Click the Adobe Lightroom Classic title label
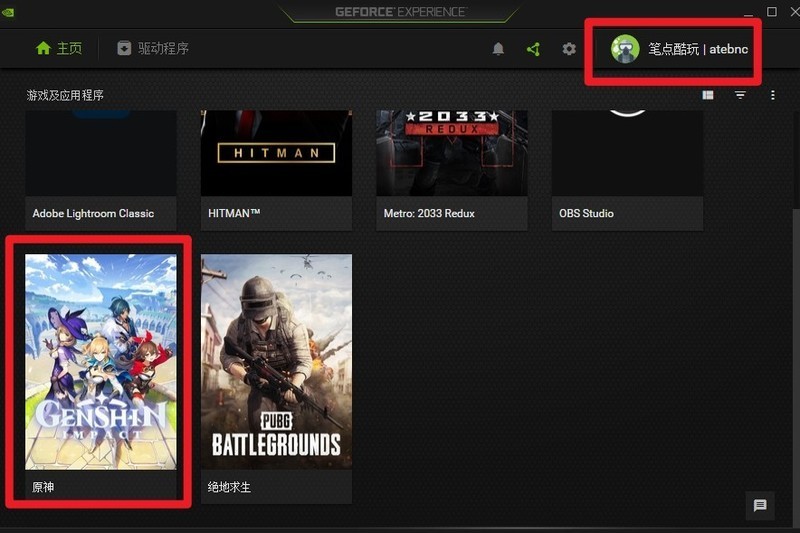The height and width of the screenshot is (533, 800). pos(93,213)
